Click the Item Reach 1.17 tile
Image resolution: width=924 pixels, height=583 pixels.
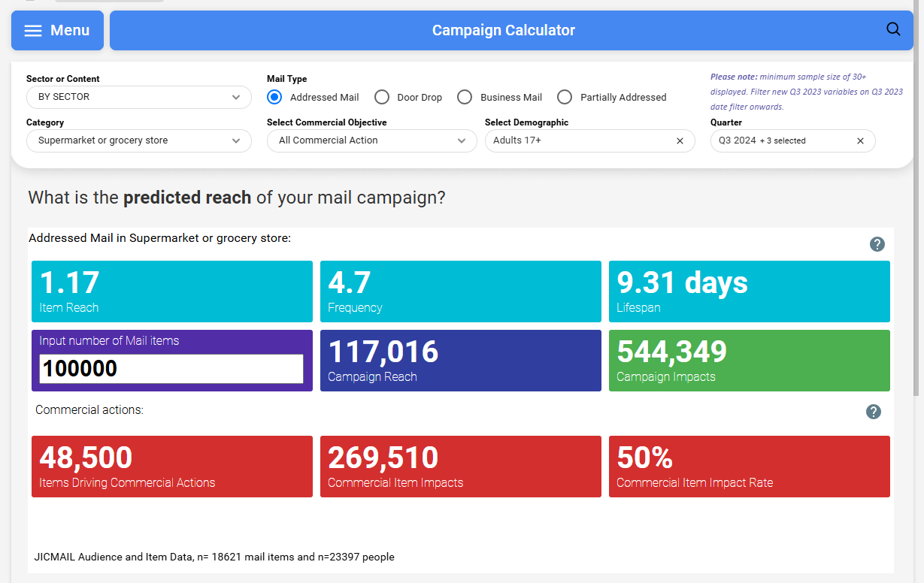[x=171, y=291]
